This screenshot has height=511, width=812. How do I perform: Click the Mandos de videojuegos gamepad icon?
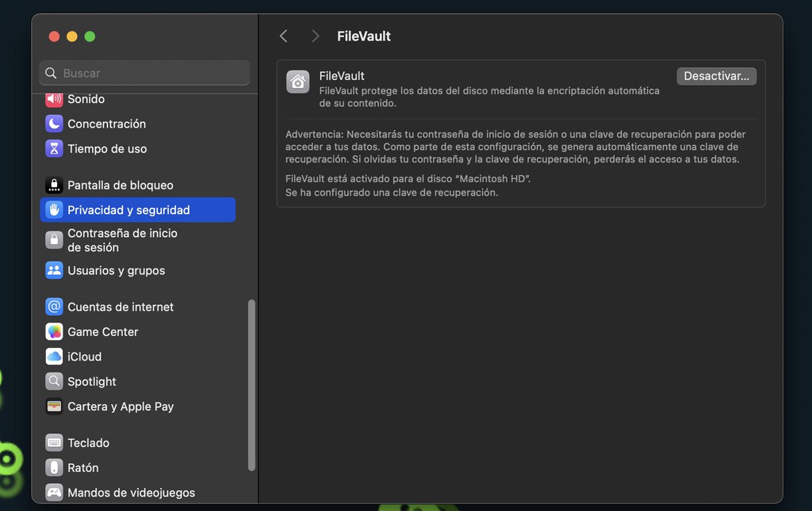54,492
